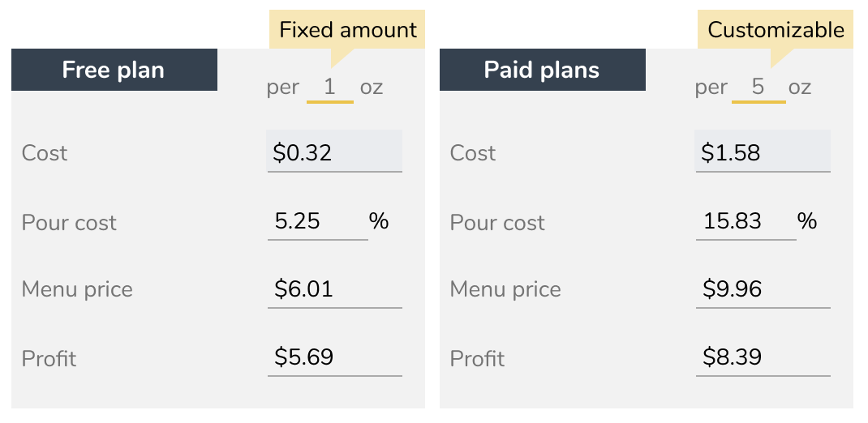Select the Free plan per-oz quantity field
The width and height of the screenshot is (868, 423).
330,88
